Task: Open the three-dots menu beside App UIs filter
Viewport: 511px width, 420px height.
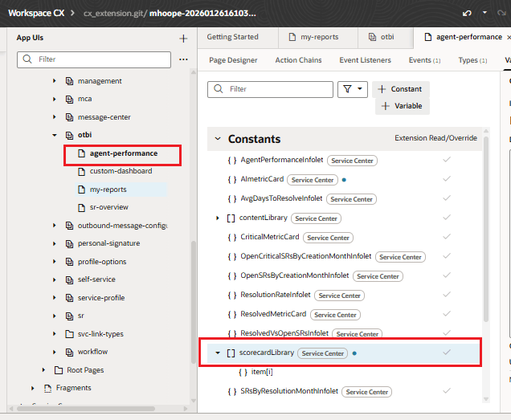Action: 183,59
